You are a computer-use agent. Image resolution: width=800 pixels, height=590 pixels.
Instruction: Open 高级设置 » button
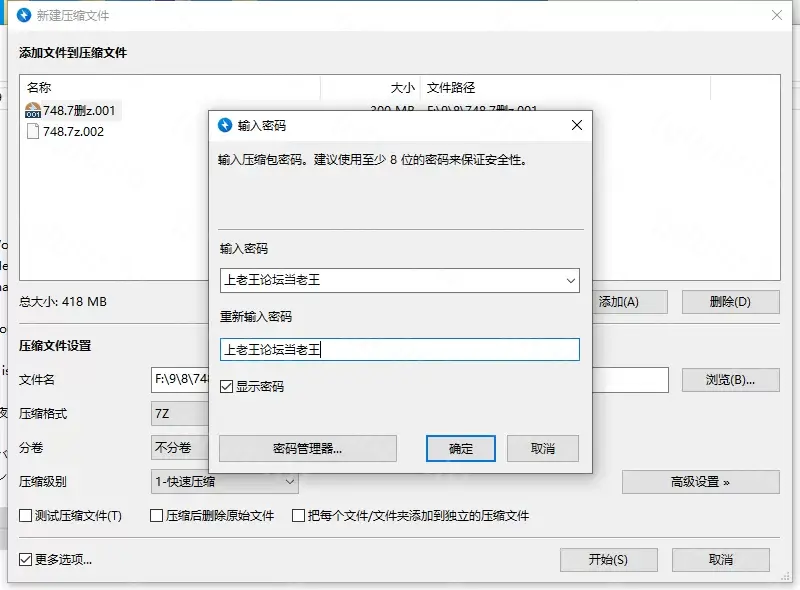(701, 481)
